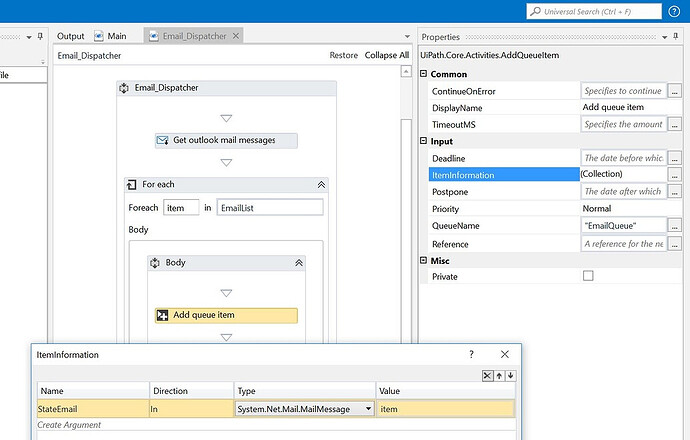Click the Add queue item activity icon

coord(162,315)
